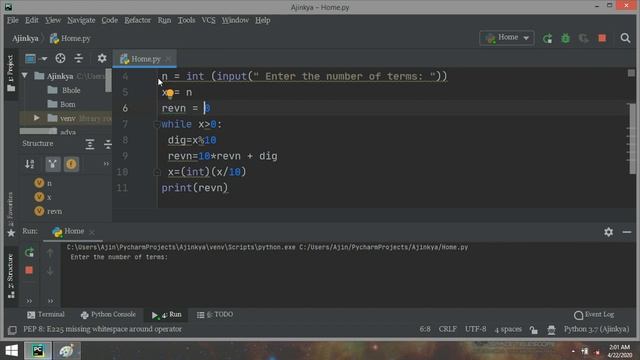The image size is (640, 360).
Task: Click the UTF-8 encoding selector
Action: [x=476, y=329]
